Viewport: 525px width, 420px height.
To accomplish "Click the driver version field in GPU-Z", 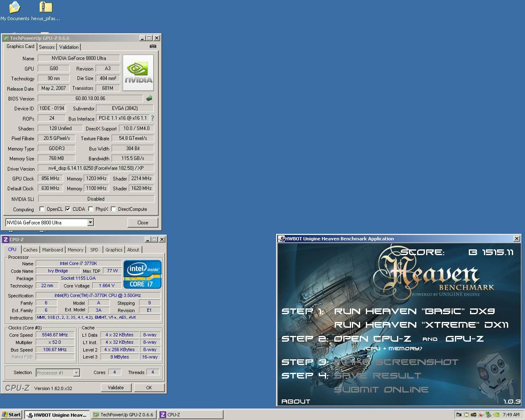I will tap(96, 168).
